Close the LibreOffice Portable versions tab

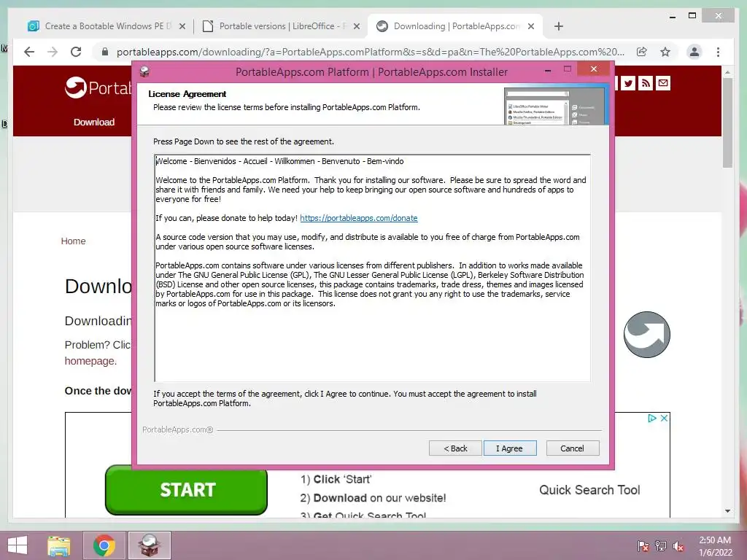point(356,26)
